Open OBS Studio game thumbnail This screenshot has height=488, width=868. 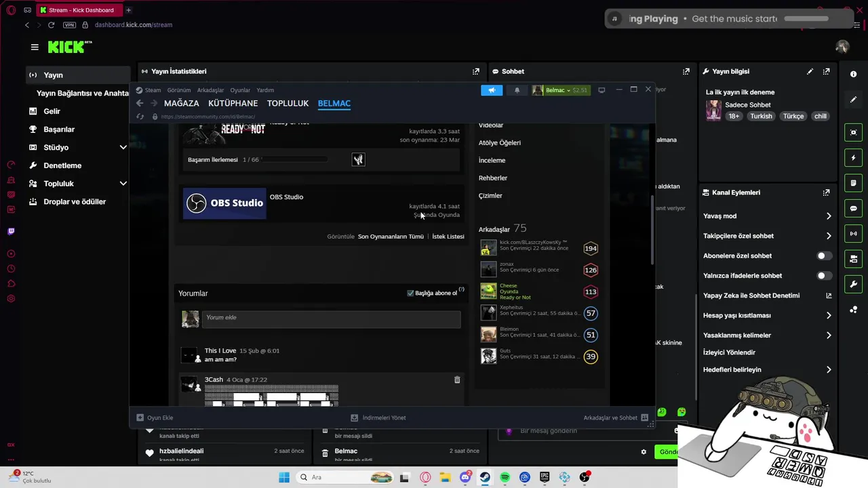[224, 203]
